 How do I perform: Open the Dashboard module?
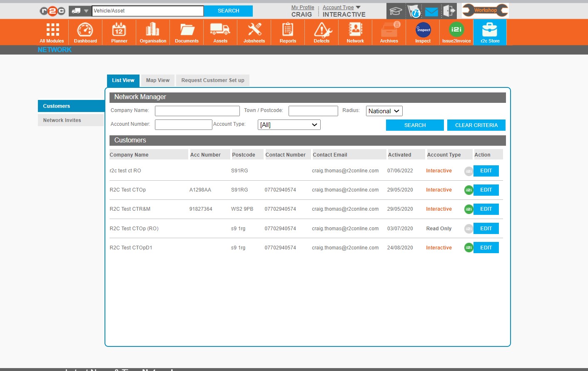point(85,32)
